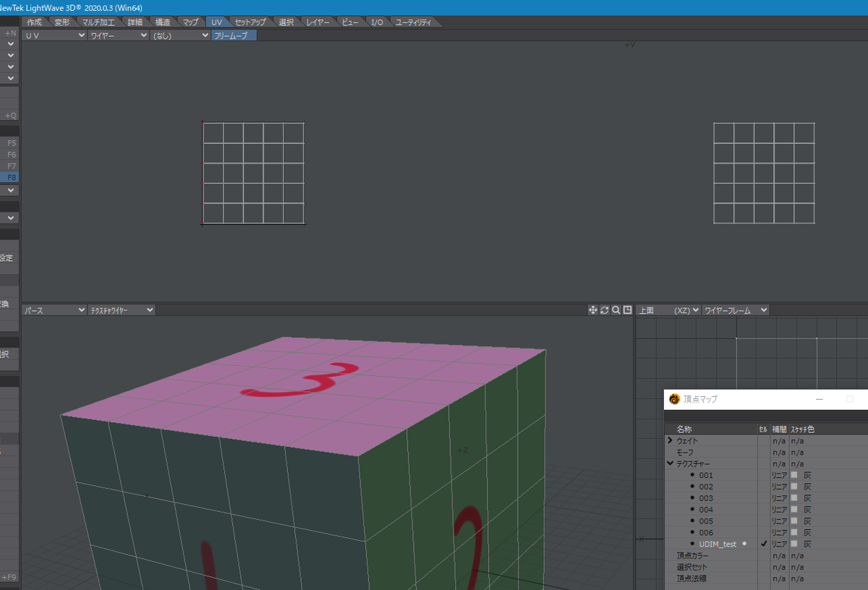This screenshot has width=868, height=590.
Task: Click the sketch color swatch for UDIM_test
Action: 793,544
